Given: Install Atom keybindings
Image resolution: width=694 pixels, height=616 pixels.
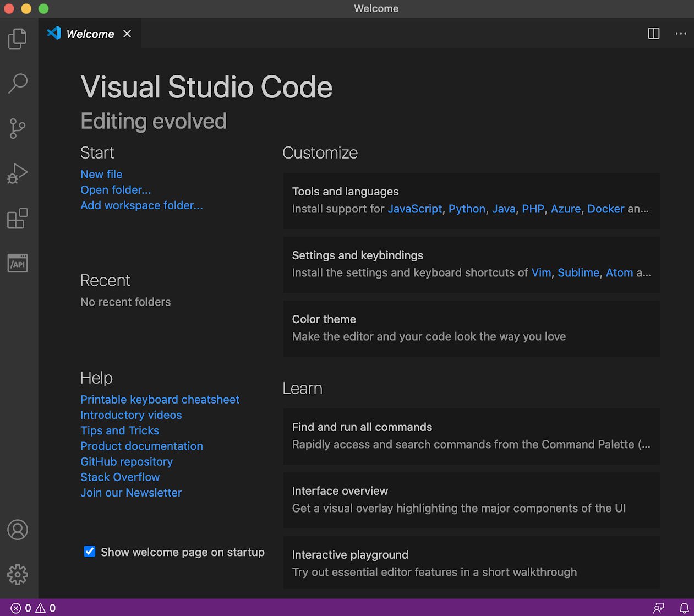Looking at the screenshot, I should click(x=620, y=273).
